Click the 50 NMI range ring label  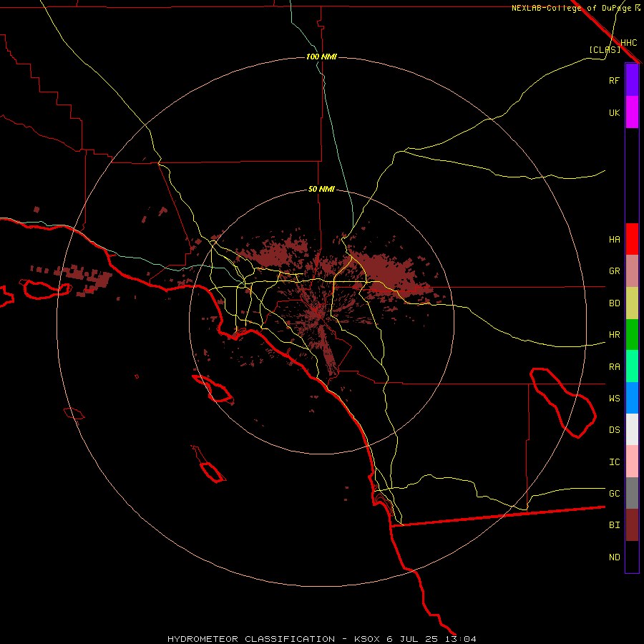point(321,189)
